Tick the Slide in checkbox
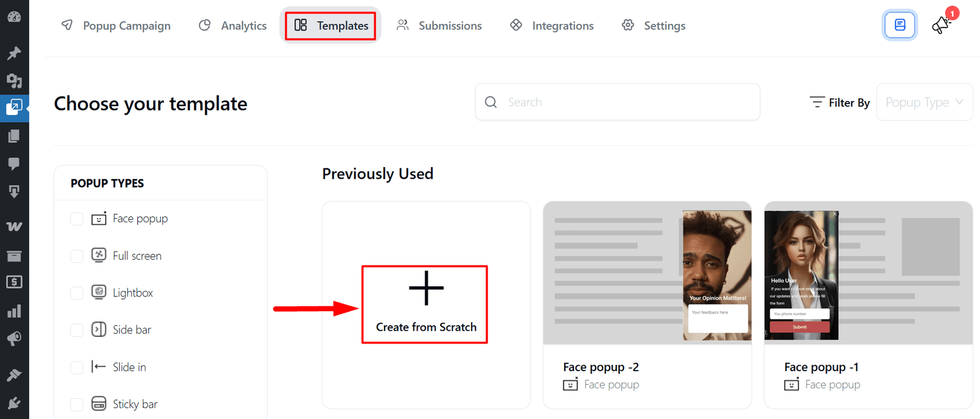This screenshot has width=980, height=419. point(77,367)
